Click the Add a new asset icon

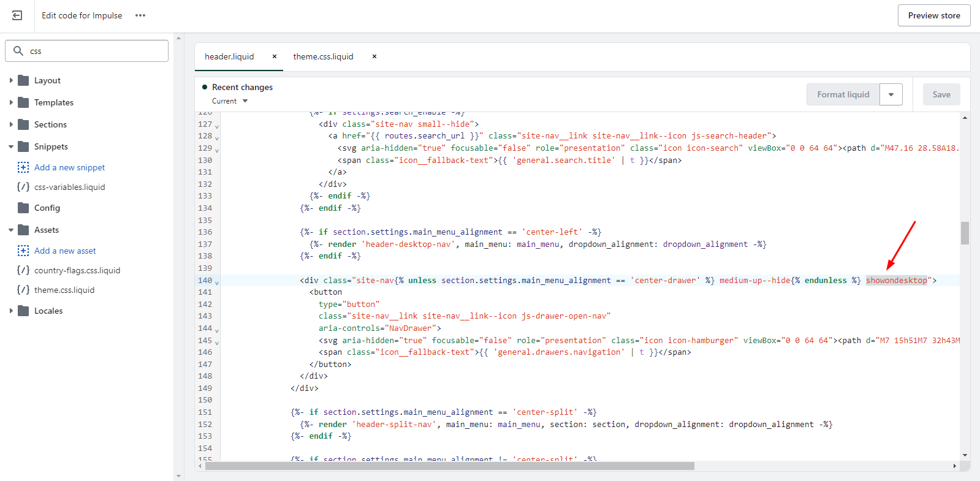[x=23, y=251]
